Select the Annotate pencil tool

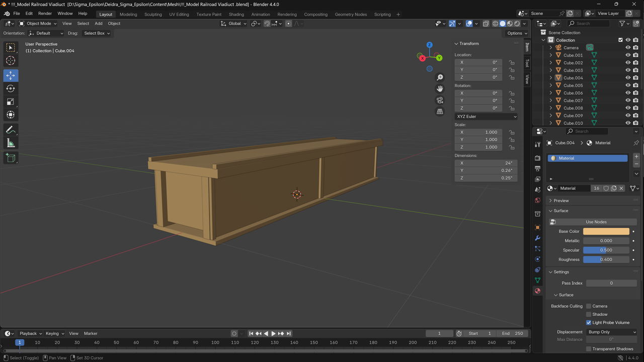(x=11, y=130)
